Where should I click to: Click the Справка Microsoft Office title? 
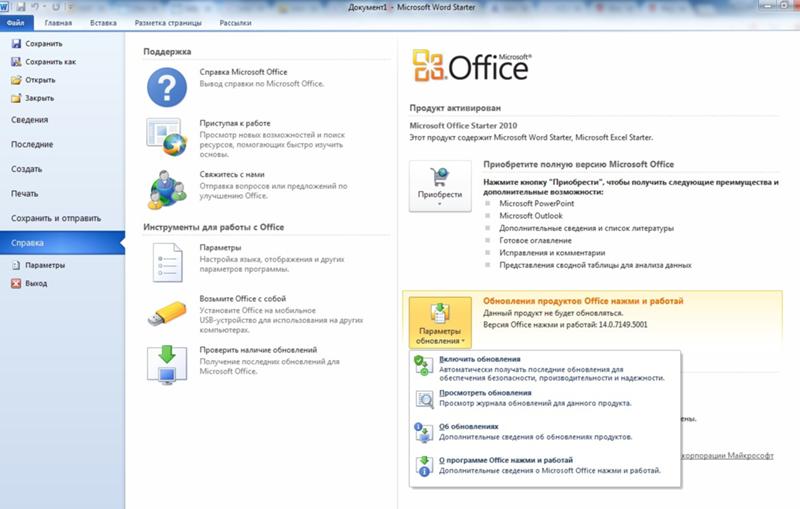coord(243,72)
